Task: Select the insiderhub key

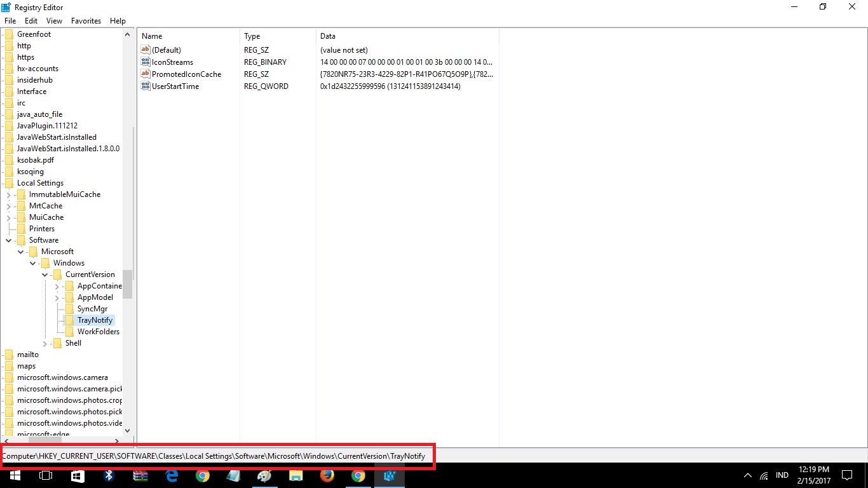Action: (35, 80)
